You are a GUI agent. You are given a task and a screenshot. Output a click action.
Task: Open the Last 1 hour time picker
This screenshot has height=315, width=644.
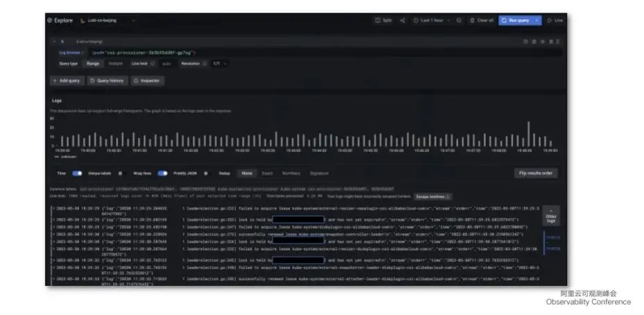(431, 20)
